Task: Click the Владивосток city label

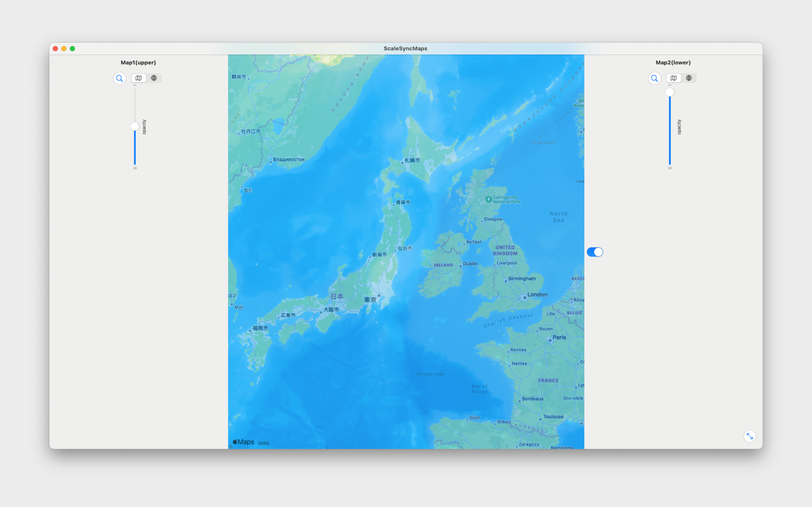Action: coord(289,159)
